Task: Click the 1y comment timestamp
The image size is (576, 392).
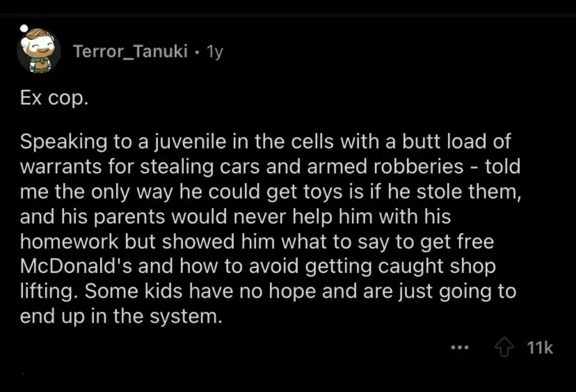Action: pyautogui.click(x=215, y=52)
